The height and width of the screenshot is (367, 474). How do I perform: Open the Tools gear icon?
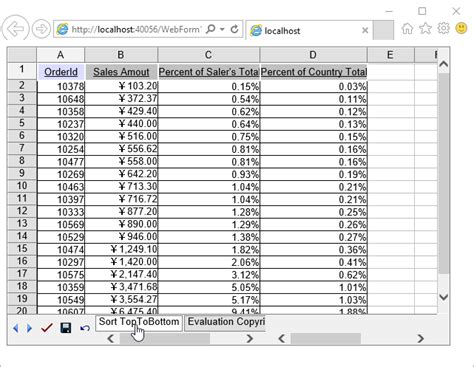pyautogui.click(x=443, y=29)
